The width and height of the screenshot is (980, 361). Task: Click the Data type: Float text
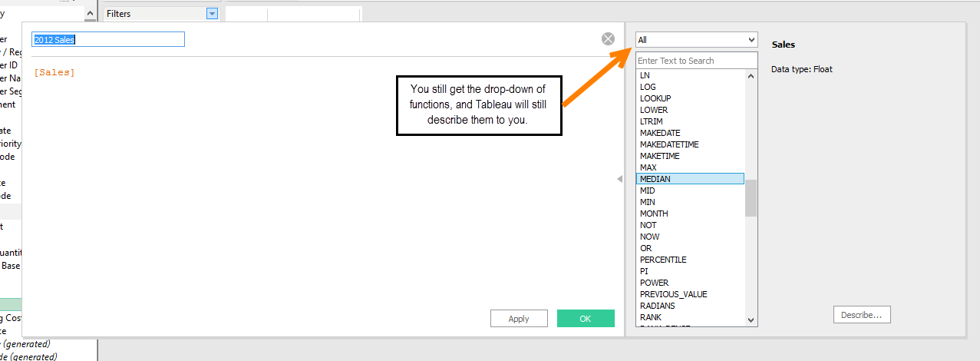coord(802,69)
